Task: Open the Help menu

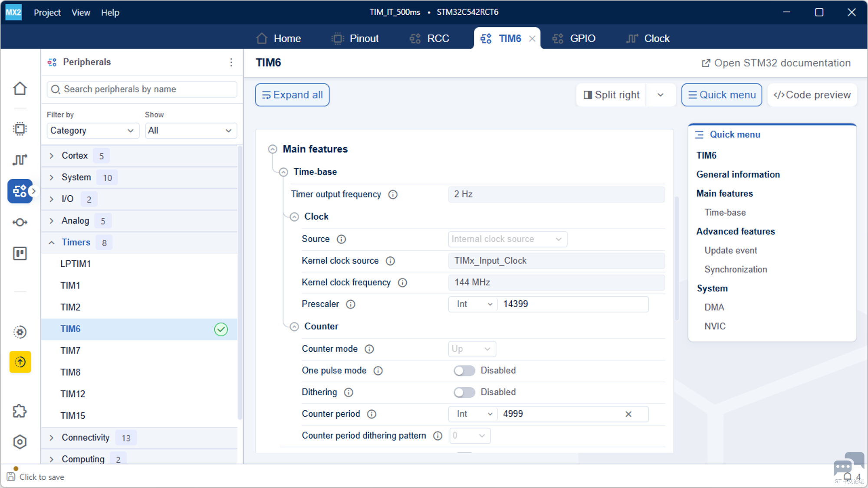Action: [110, 13]
